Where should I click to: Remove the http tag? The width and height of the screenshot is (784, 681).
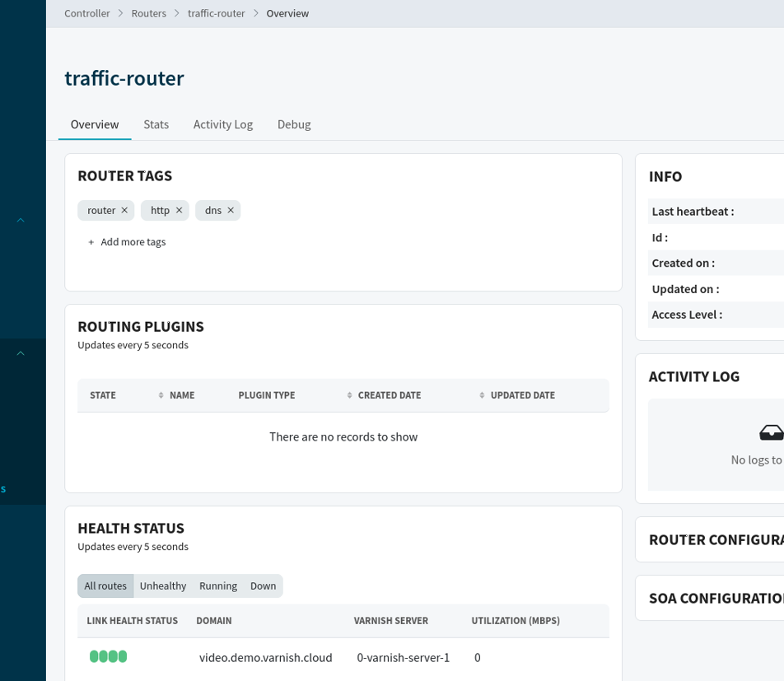(179, 211)
